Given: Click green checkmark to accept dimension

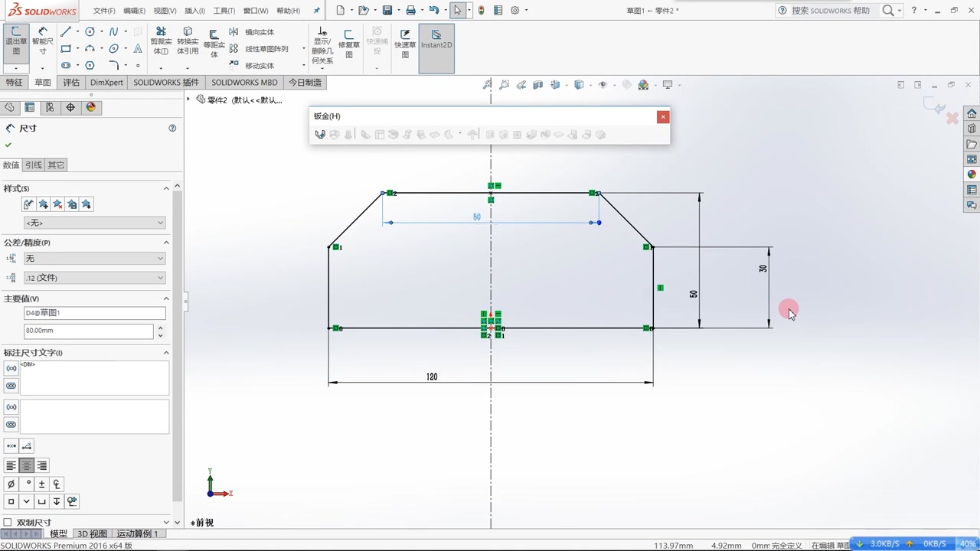Looking at the screenshot, I should coord(8,145).
